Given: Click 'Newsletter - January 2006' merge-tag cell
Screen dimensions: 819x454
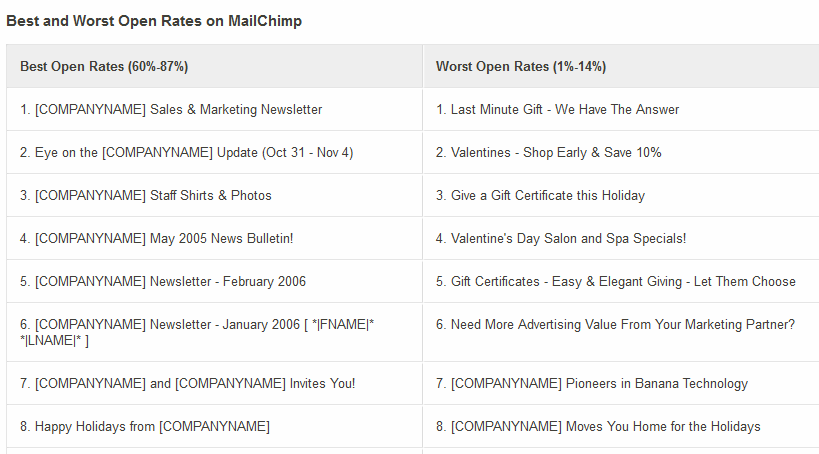Looking at the screenshot, I should 214,332.
